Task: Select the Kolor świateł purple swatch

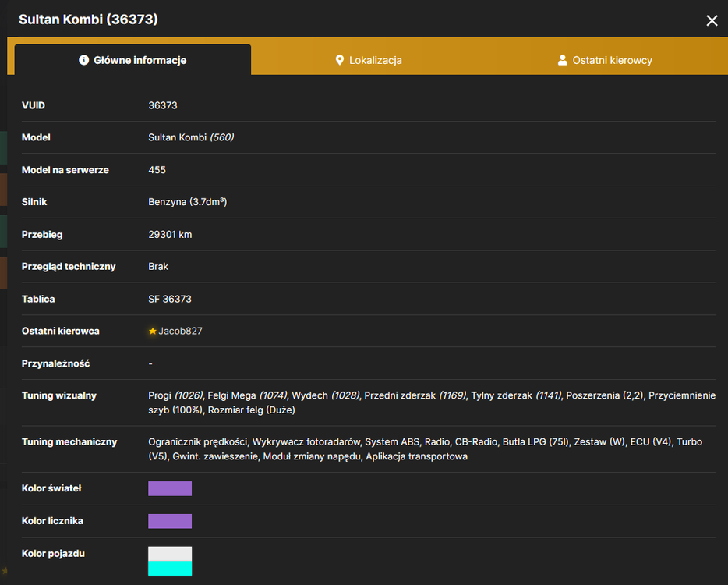Action: point(170,488)
